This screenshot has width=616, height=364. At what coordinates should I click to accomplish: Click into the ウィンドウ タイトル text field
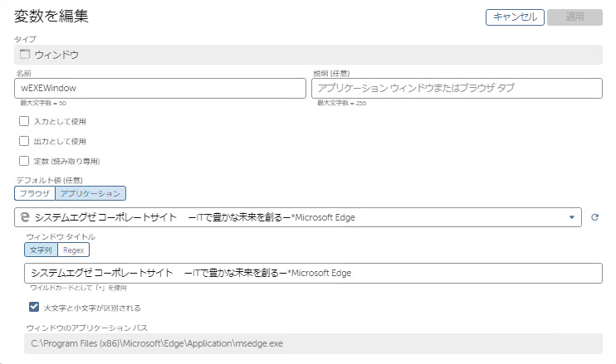(313, 274)
